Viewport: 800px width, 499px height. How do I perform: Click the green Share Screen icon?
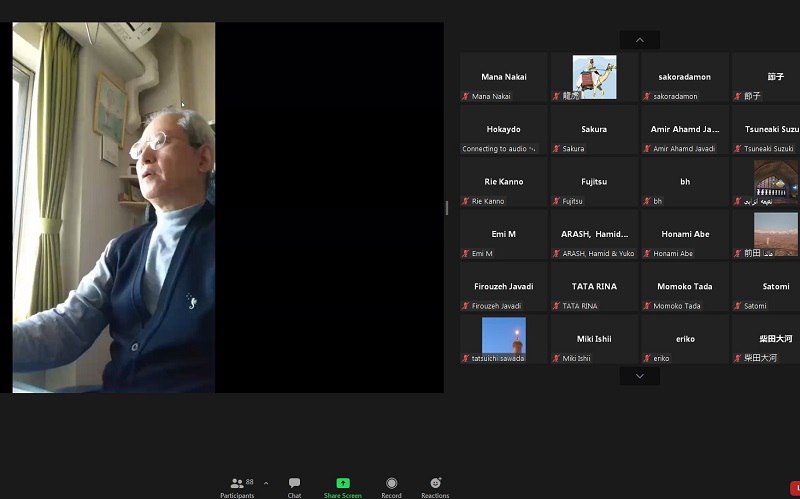[343, 483]
